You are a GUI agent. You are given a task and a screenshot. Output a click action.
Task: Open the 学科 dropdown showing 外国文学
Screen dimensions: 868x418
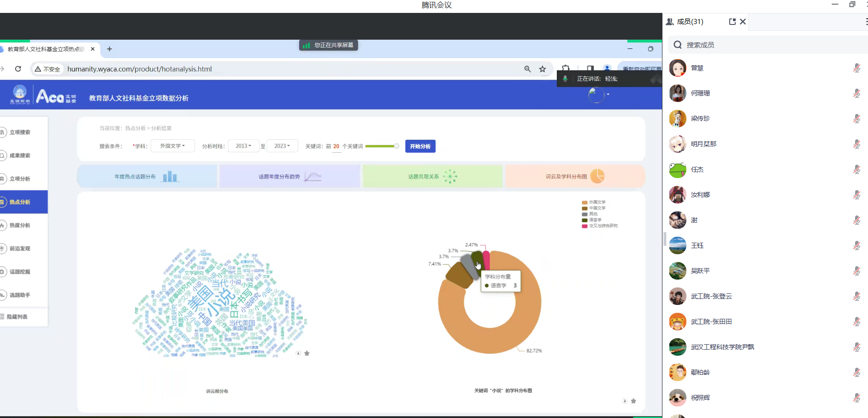point(172,146)
